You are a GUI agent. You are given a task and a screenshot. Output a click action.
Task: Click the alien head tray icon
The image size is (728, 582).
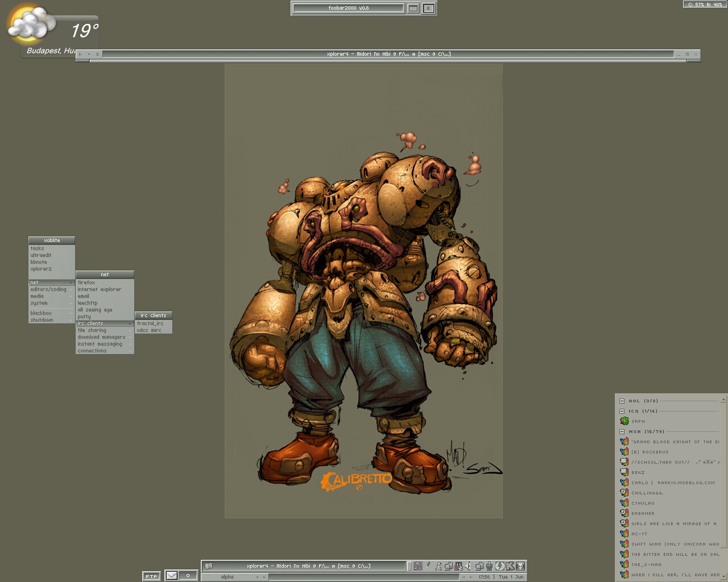pyautogui.click(x=520, y=566)
